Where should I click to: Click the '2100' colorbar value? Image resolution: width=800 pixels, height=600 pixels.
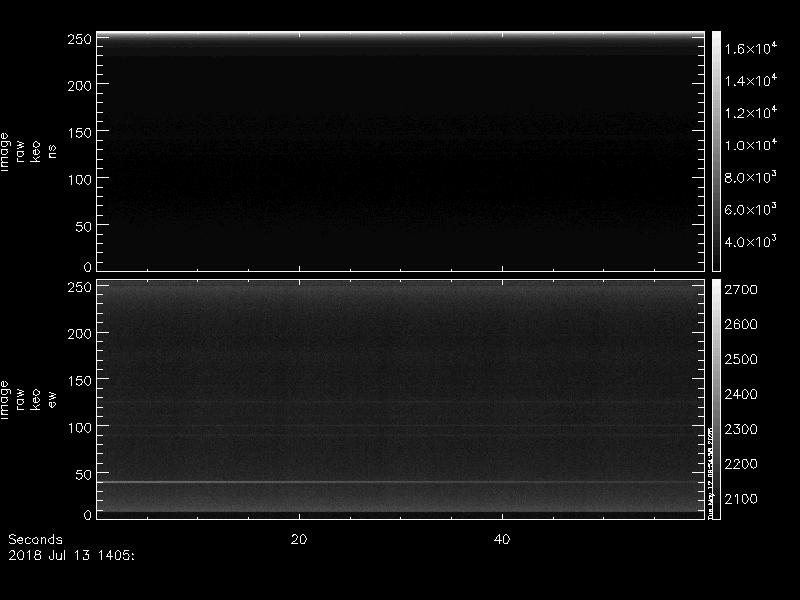(x=741, y=498)
